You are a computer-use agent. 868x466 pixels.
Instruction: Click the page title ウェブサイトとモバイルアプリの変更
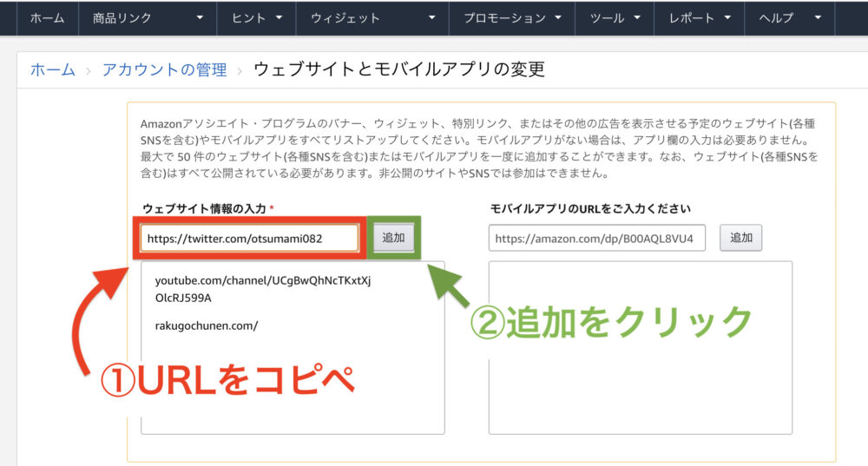[x=399, y=69]
